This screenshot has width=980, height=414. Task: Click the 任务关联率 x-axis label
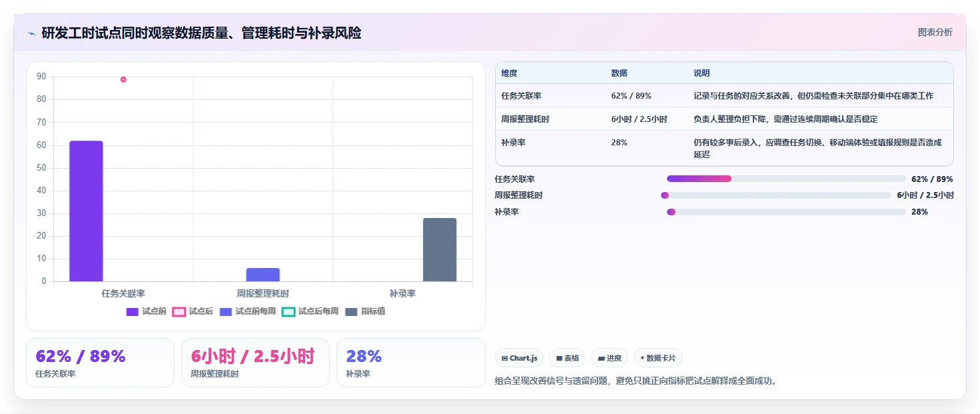pos(123,293)
